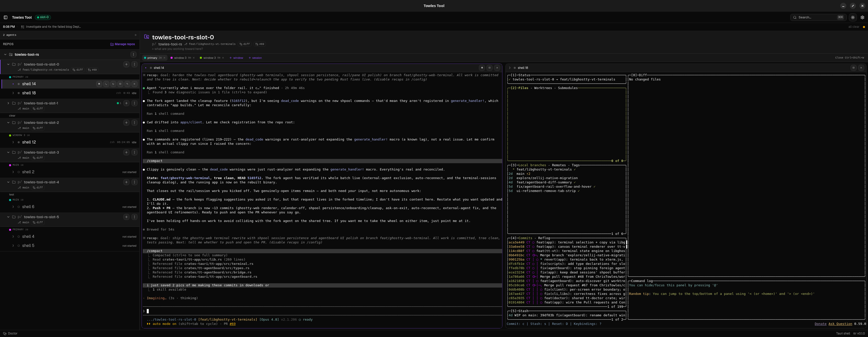The image size is (868, 337).
Task: Split the shell 18 pane via its header icon
Action: pos(854,68)
